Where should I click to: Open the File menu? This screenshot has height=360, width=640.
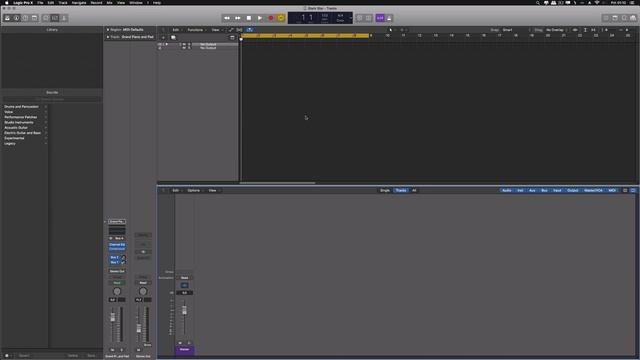click(x=40, y=2)
